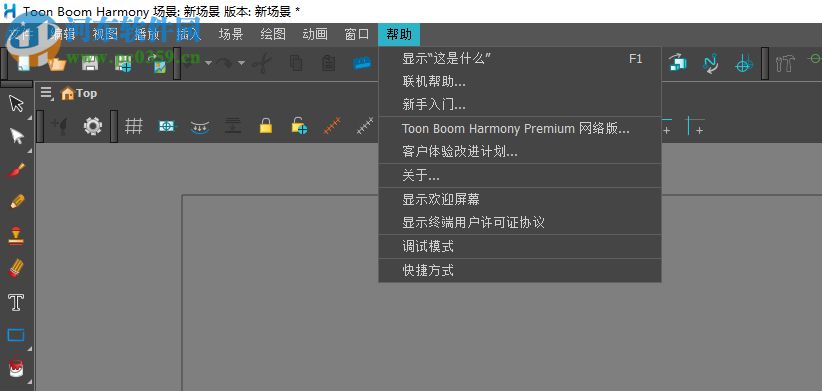Choose 显示欢迎屏幕 menu entry
The height and width of the screenshot is (391, 822).
(x=520, y=199)
